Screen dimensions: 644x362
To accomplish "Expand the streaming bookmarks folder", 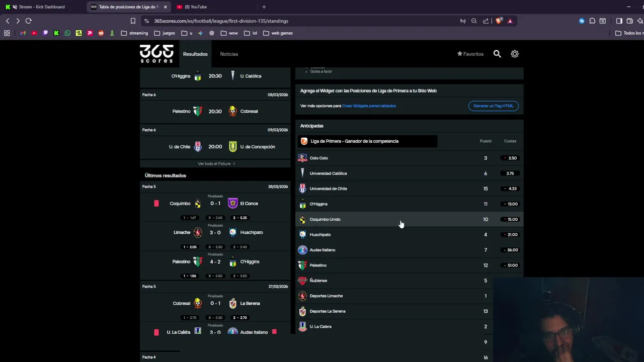I will pos(134,33).
